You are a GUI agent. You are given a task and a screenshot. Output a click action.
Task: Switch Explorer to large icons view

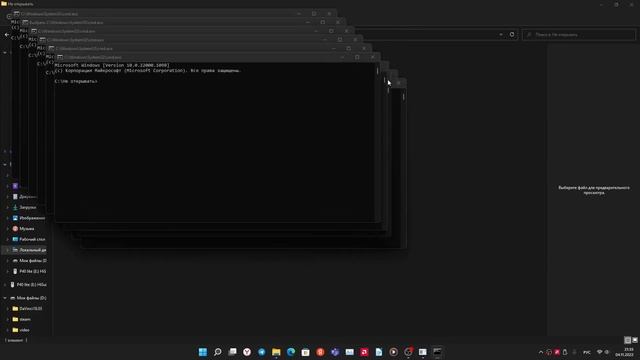click(635, 340)
